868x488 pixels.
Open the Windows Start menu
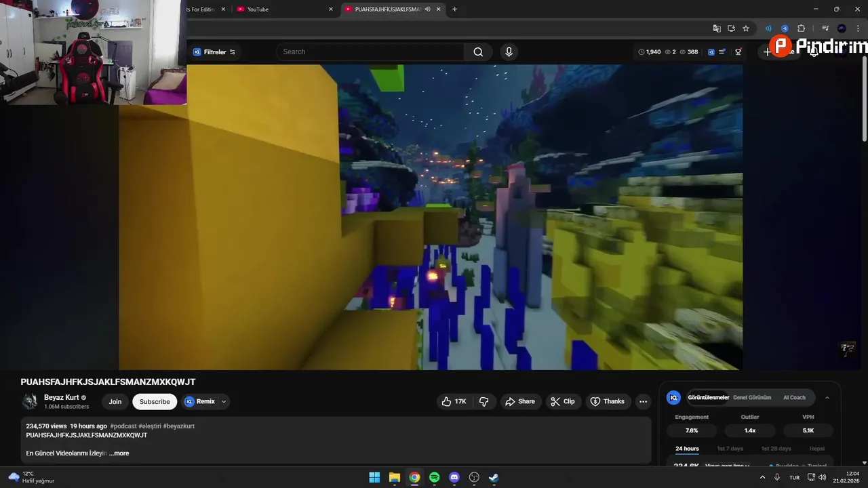pyautogui.click(x=374, y=477)
